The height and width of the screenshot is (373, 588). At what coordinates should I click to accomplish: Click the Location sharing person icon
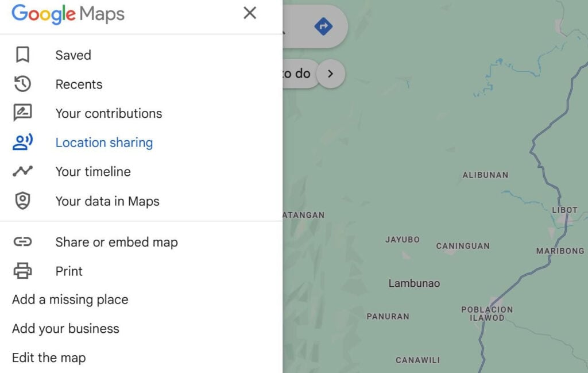(22, 143)
